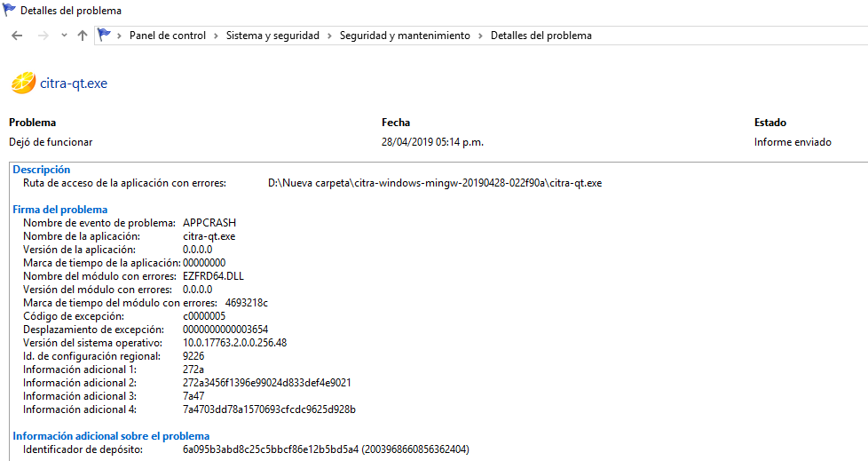This screenshot has height=461, width=868.
Task: Select hash 272a3456f1396e99024d833def4e9021
Action: click(267, 382)
